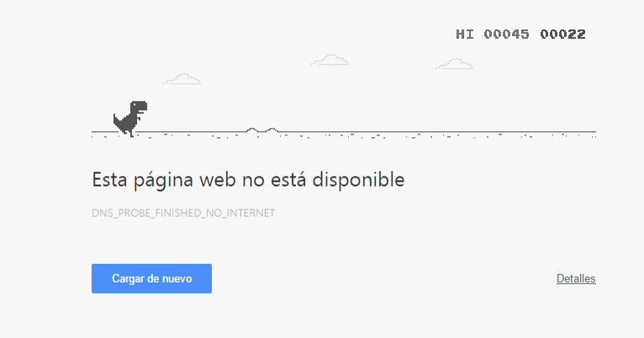Click the dinosaur's legs
The image size is (644, 338).
tap(129, 130)
